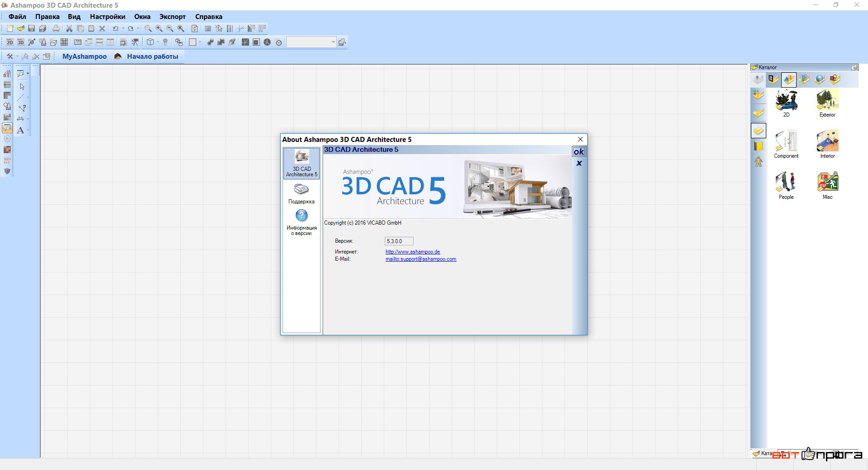Select the colorful materials tool in sidebar

pos(7,150)
